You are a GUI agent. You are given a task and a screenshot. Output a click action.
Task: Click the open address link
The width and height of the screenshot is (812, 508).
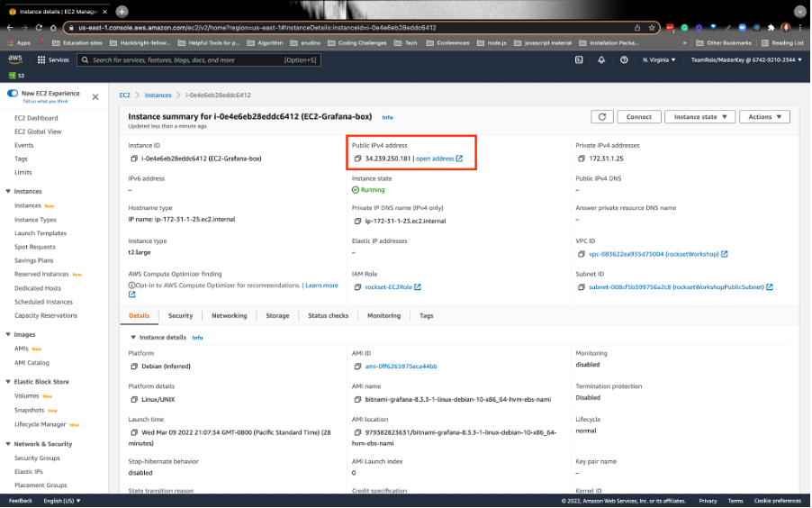[x=439, y=159]
